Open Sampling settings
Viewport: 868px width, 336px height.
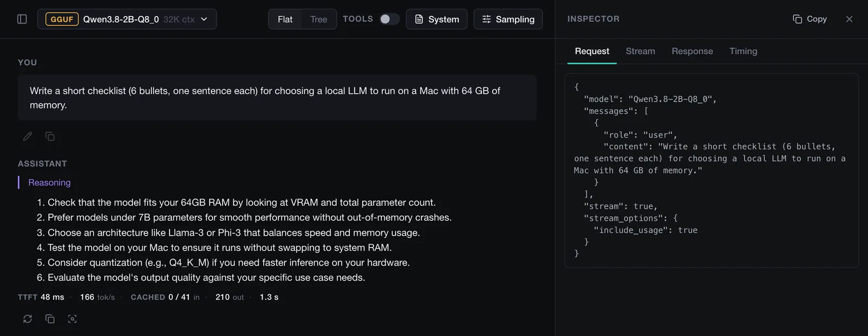pyautogui.click(x=508, y=19)
